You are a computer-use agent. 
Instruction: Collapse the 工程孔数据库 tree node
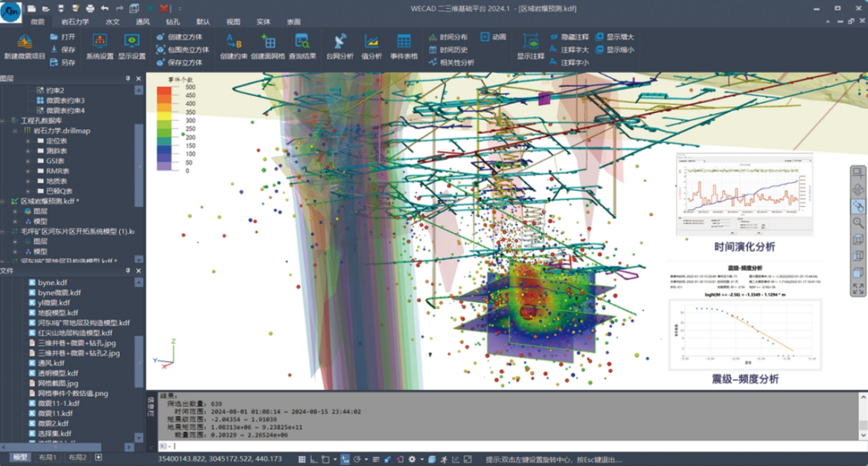coord(4,121)
